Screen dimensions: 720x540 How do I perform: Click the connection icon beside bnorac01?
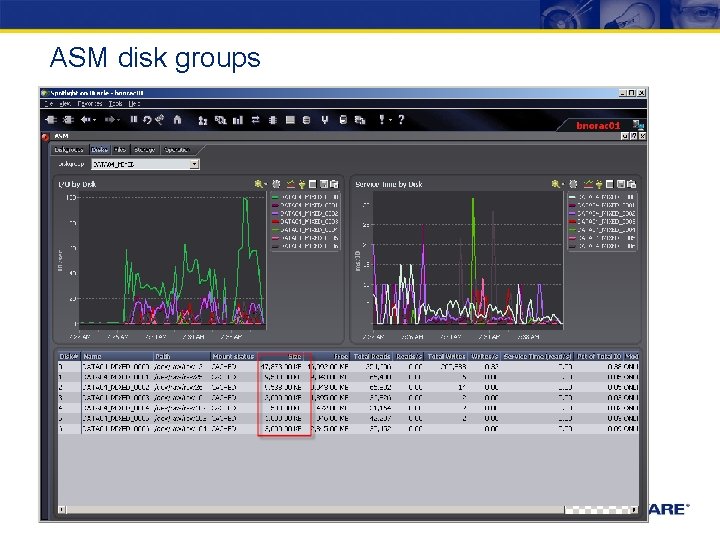pyautogui.click(x=638, y=125)
